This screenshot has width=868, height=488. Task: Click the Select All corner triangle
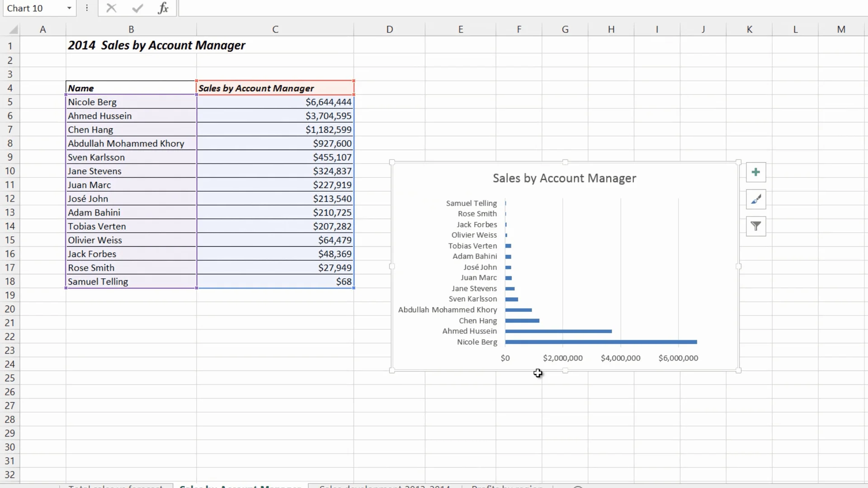[x=14, y=30]
